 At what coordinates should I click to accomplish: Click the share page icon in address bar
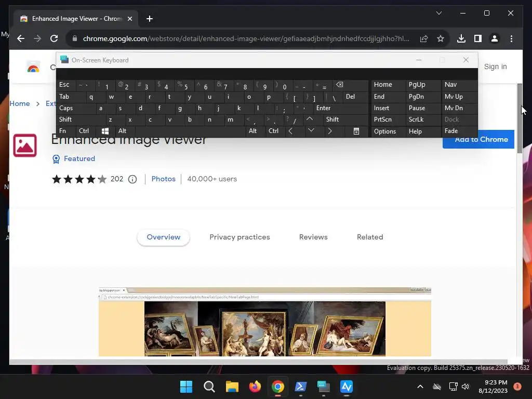[x=424, y=38]
